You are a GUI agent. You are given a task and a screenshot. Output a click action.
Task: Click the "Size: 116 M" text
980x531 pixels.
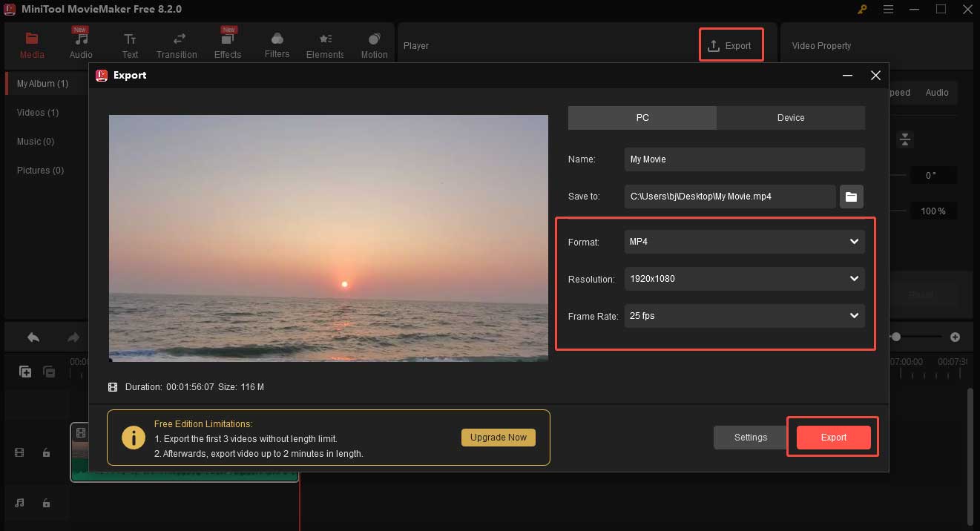241,387
